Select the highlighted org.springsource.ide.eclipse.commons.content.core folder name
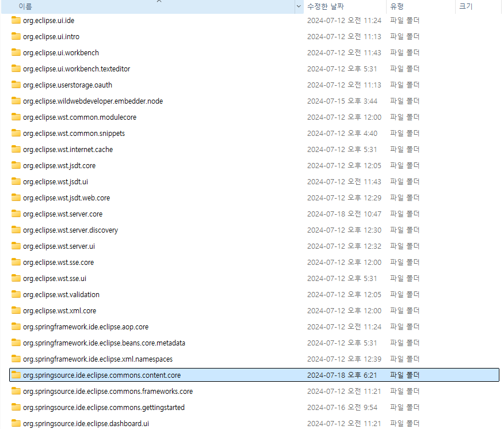The width and height of the screenshot is (504, 429). (x=102, y=375)
